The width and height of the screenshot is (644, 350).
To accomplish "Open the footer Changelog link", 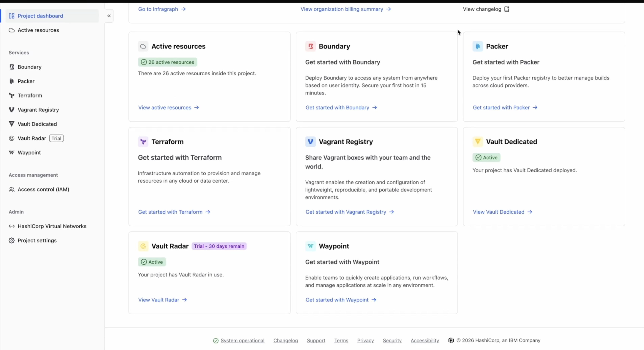I will tap(285, 340).
